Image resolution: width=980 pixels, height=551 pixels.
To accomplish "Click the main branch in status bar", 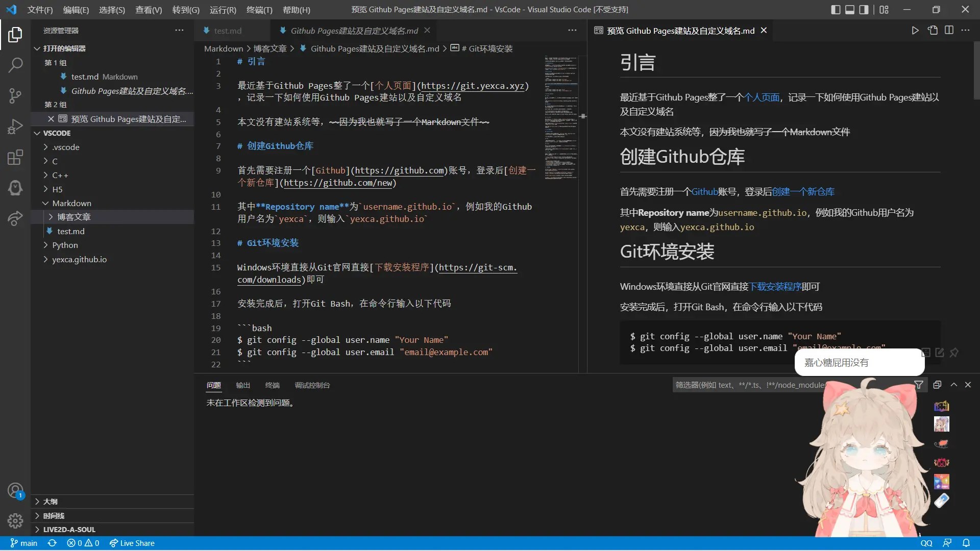I will [24, 543].
